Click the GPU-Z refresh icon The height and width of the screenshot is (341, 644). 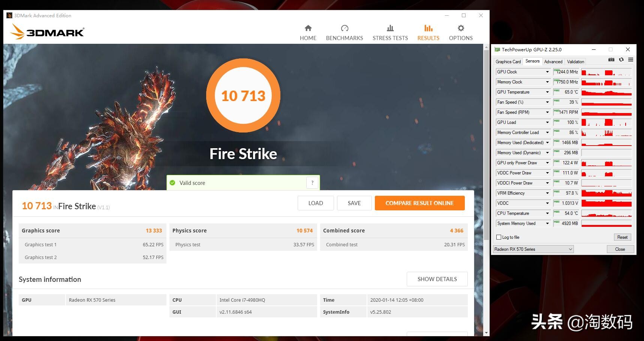pyautogui.click(x=621, y=60)
